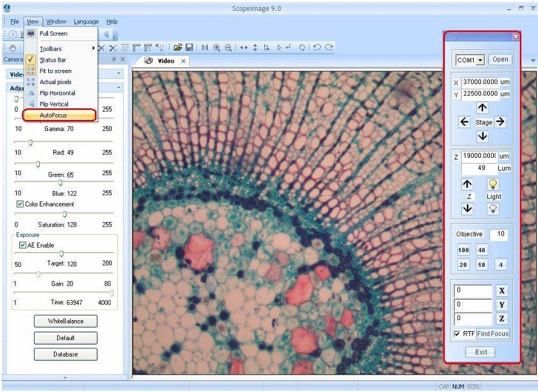Move the stage down with arrow
Viewport: 538px width, 392px height.
pyautogui.click(x=482, y=136)
